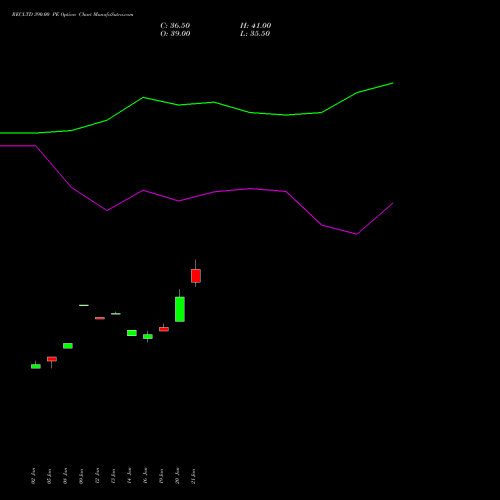Viewport: 500px width, 500px height.
Task: Select the tall green candle for 20 Jan
Action: pos(180,309)
